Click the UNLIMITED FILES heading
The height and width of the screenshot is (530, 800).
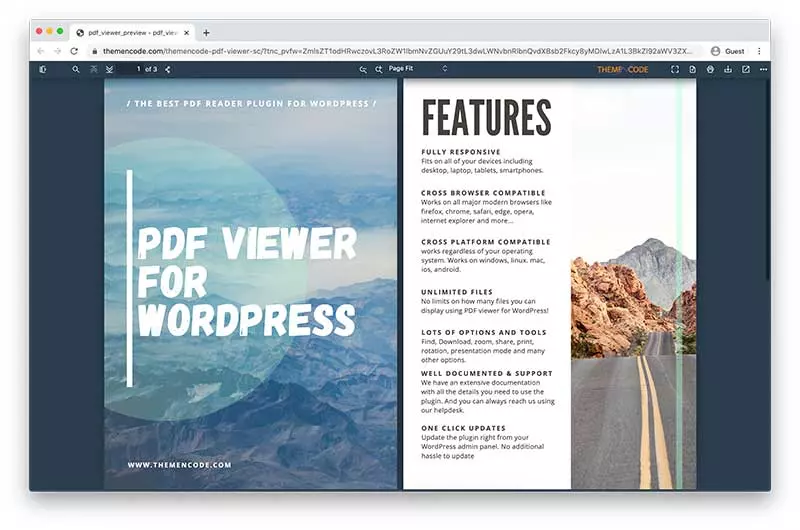click(x=457, y=292)
